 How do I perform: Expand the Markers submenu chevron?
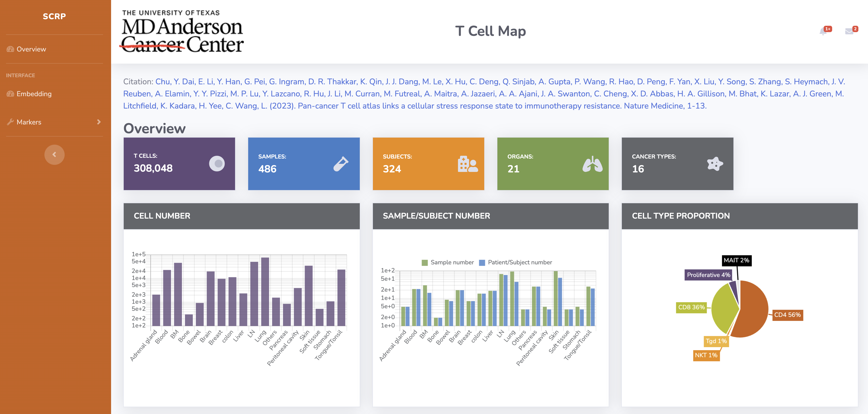(99, 122)
